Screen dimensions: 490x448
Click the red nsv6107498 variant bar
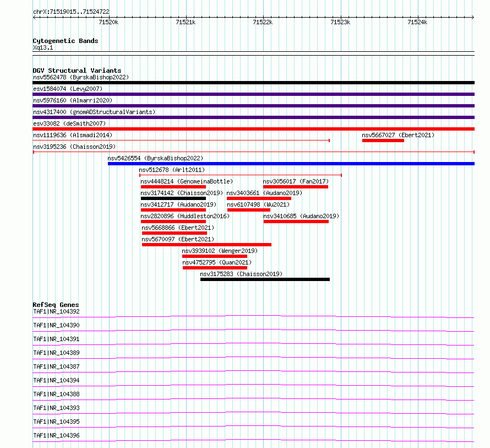(x=249, y=210)
